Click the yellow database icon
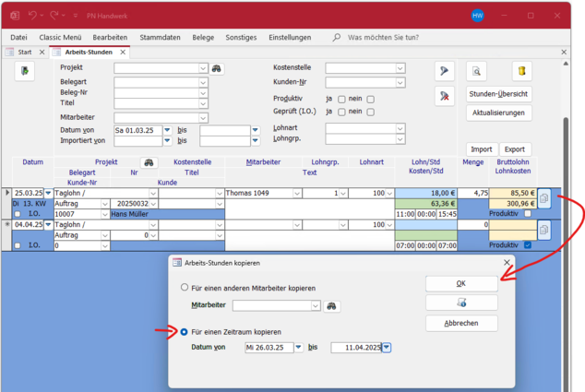Image resolution: width=585 pixels, height=392 pixels. tap(521, 70)
